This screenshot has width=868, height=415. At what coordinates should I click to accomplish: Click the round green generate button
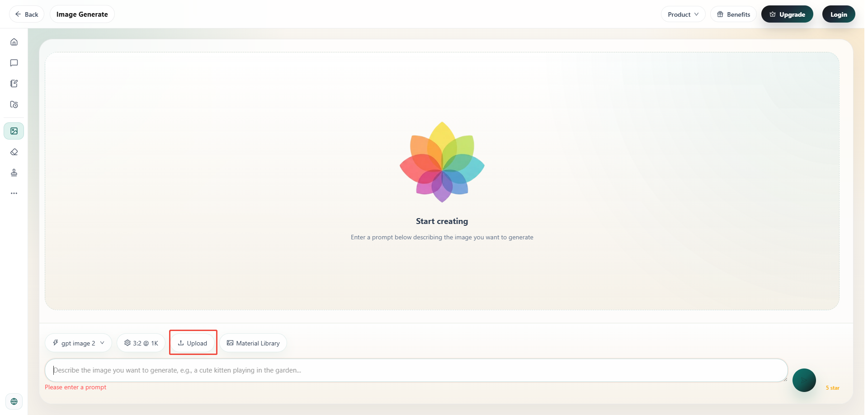coord(804,380)
